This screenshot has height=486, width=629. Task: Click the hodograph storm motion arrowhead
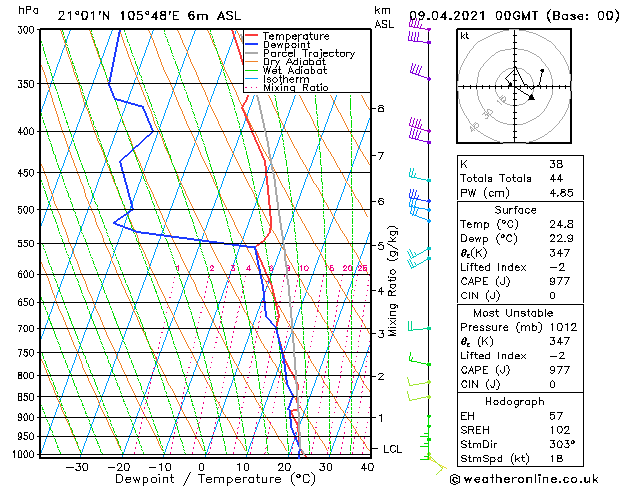point(532,97)
